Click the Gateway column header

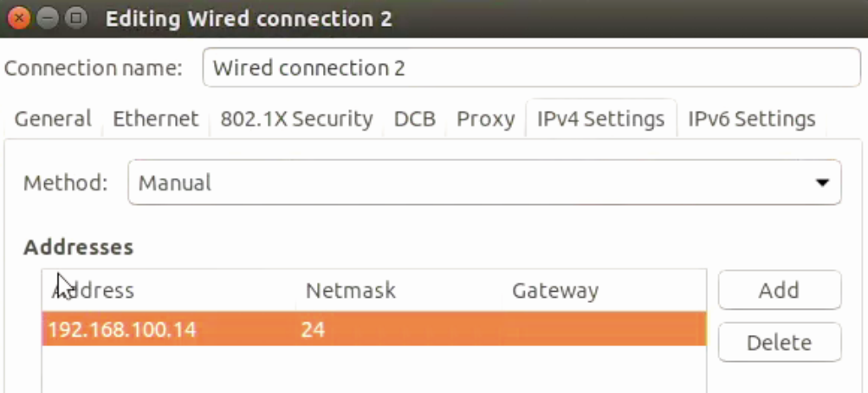coord(604,290)
